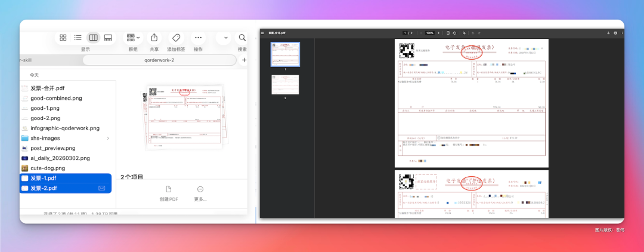Rotate the PDF counterclockwise

point(454,33)
